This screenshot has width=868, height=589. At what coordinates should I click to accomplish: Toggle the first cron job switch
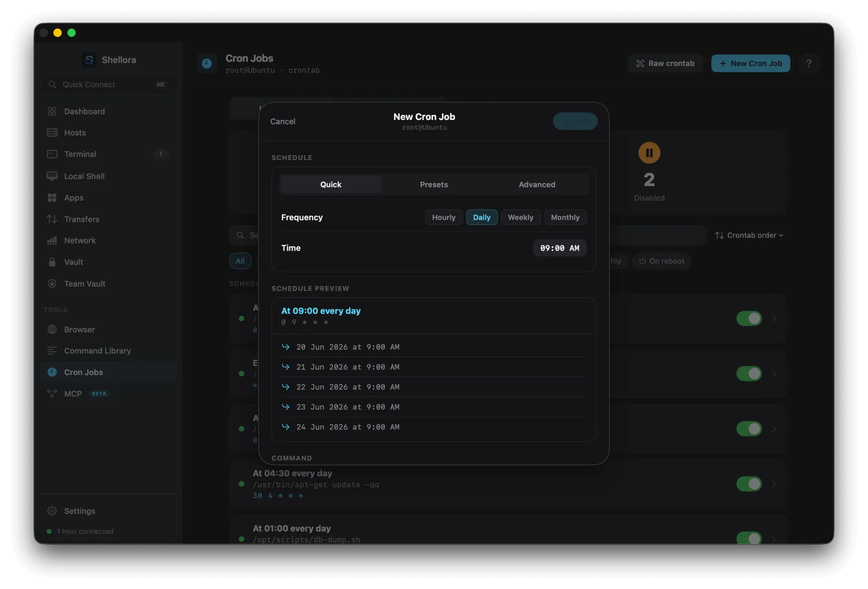(749, 319)
